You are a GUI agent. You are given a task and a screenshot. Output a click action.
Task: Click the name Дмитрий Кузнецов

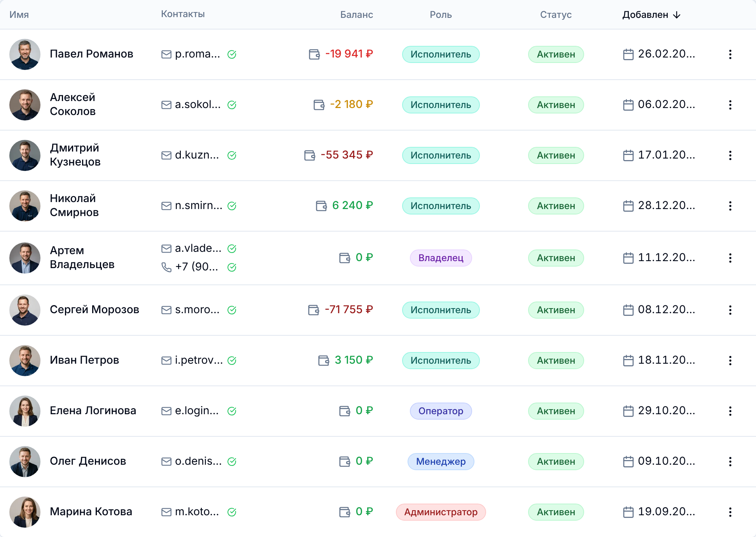(x=75, y=155)
